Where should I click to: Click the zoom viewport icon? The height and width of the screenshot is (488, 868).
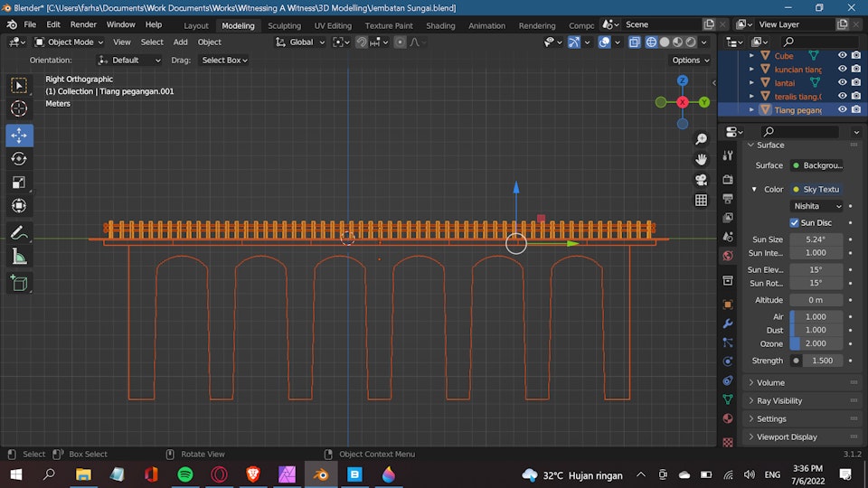coord(702,139)
